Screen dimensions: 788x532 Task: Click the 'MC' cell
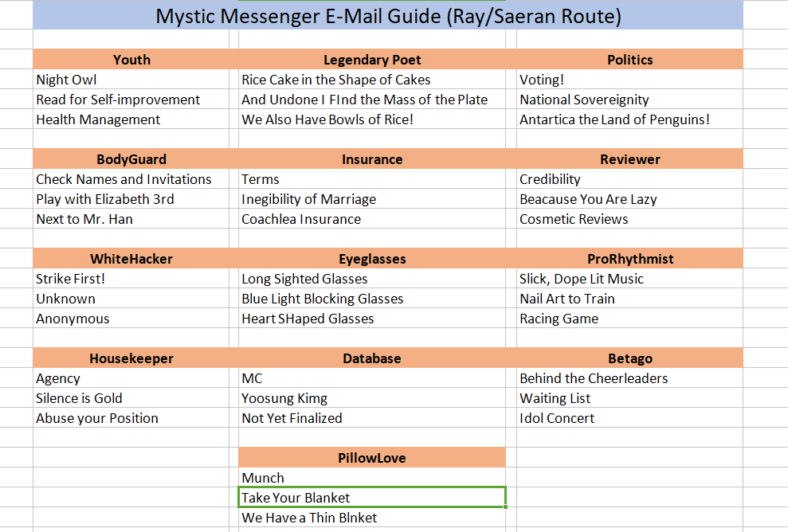click(x=372, y=377)
